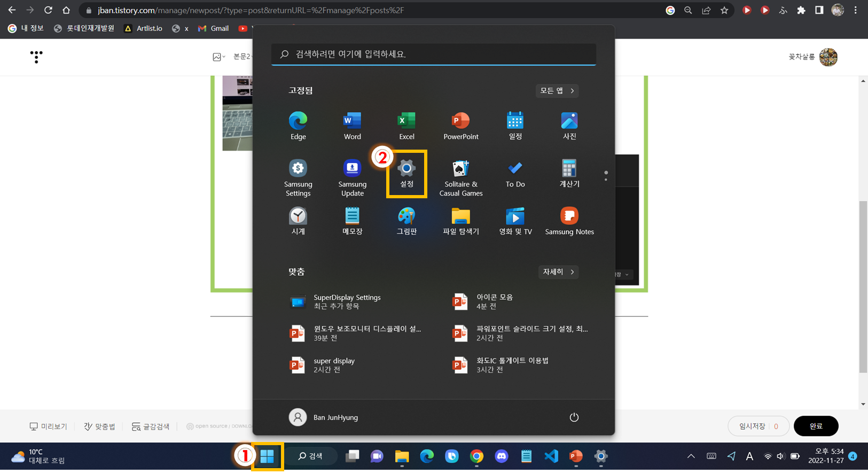Viewport: 868px width, 474px height.
Task: Launch 영화 및 TV app
Action: click(515, 221)
